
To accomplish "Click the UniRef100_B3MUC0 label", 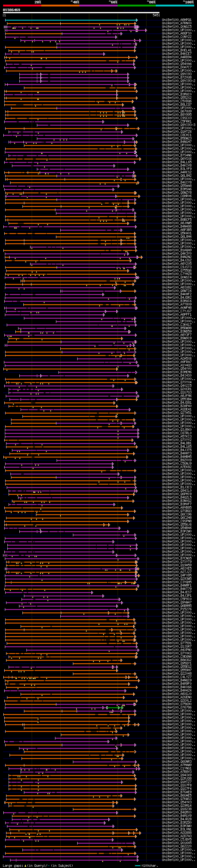I will click(x=177, y=94).
